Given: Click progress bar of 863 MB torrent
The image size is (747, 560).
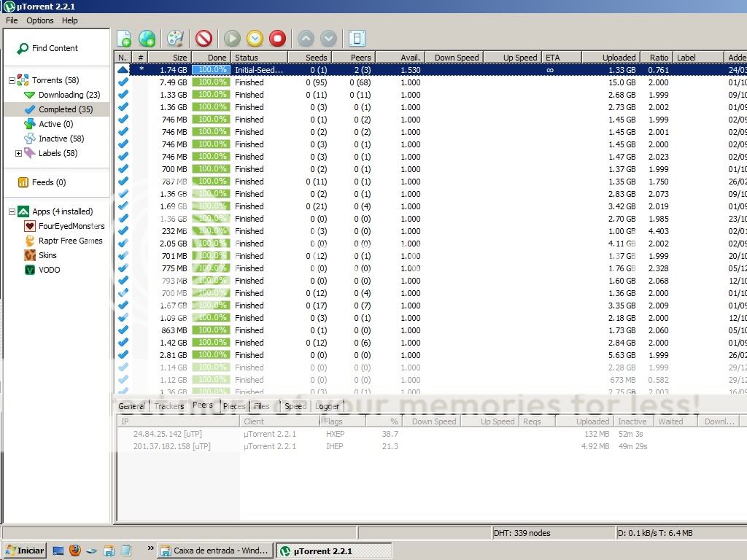Looking at the screenshot, I should click(211, 330).
